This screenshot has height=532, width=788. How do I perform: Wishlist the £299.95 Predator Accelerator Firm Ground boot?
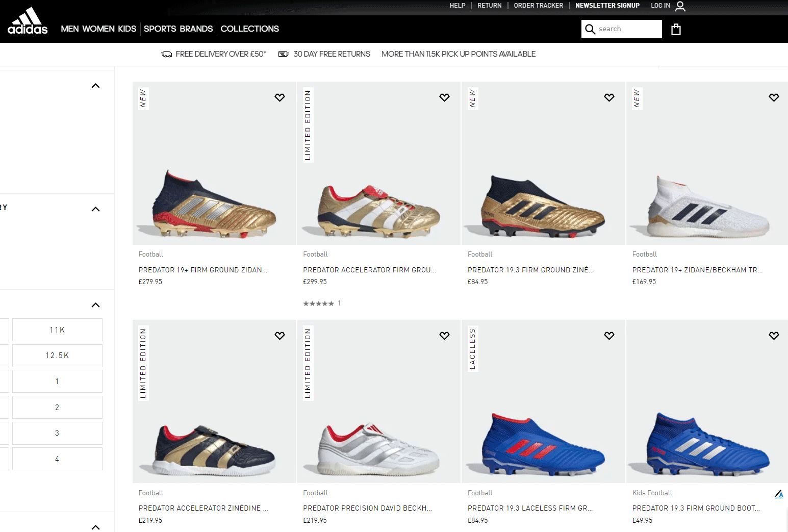point(444,97)
